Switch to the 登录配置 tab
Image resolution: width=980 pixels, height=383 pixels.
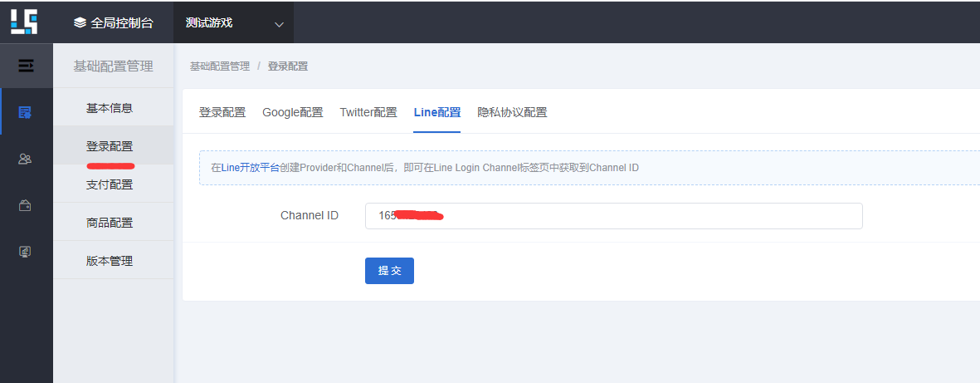(222, 113)
